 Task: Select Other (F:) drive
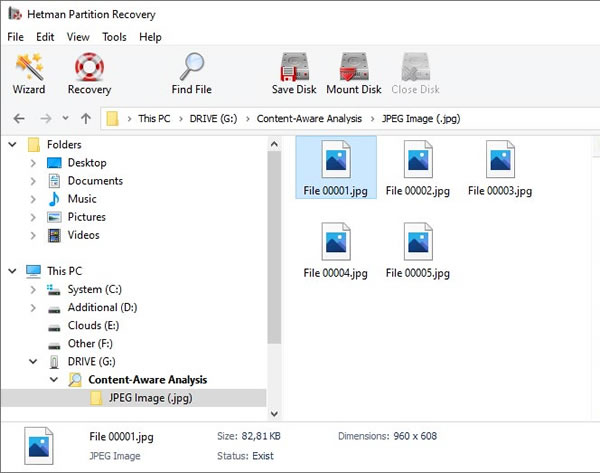click(90, 343)
